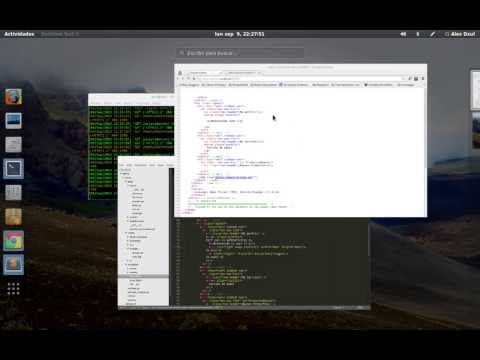The image size is (480, 360).
Task: Focus the search field in overview
Action: (x=240, y=53)
